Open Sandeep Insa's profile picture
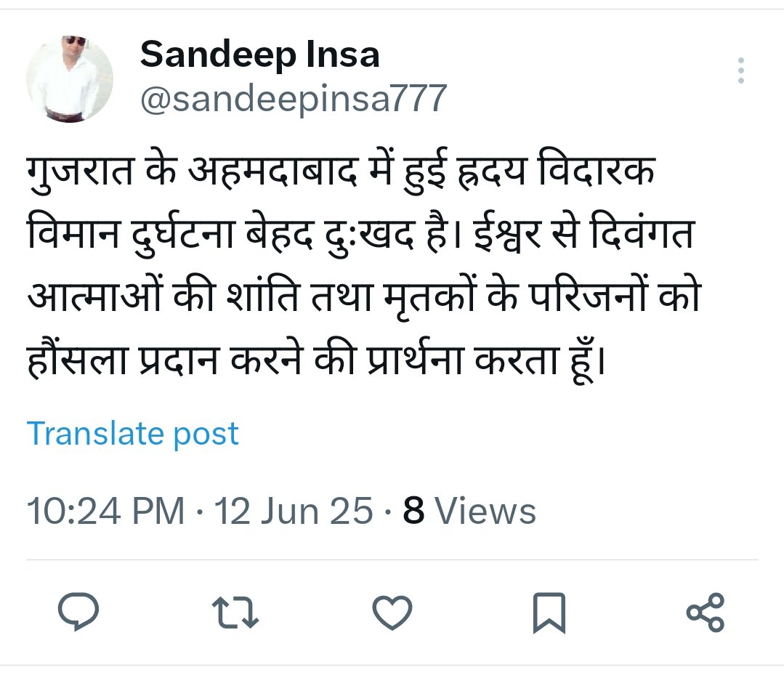 (70, 78)
